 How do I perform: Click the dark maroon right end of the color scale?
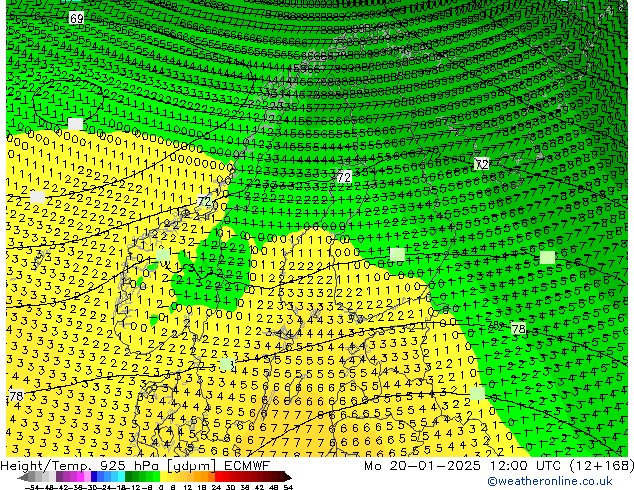[288, 477]
